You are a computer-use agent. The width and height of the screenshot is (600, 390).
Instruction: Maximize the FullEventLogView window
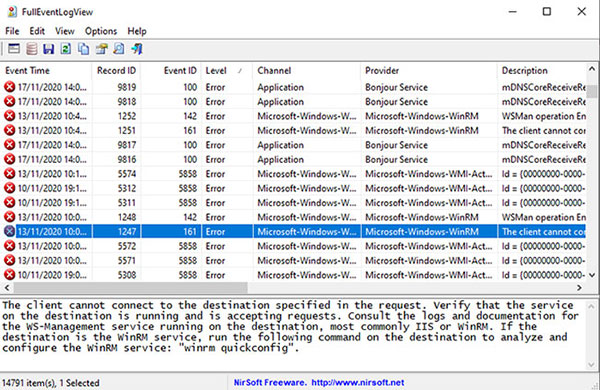tap(547, 11)
